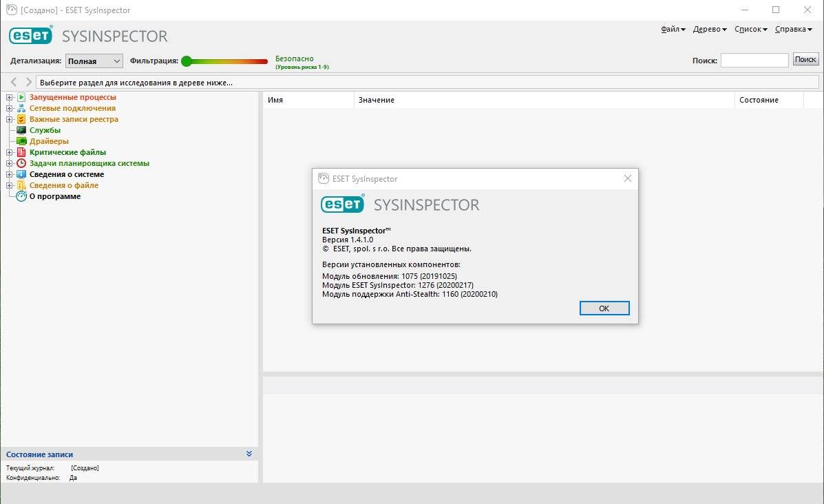Viewport: 824px width, 504px height.
Task: Close the ESET SysInspector About dialog
Action: [627, 179]
